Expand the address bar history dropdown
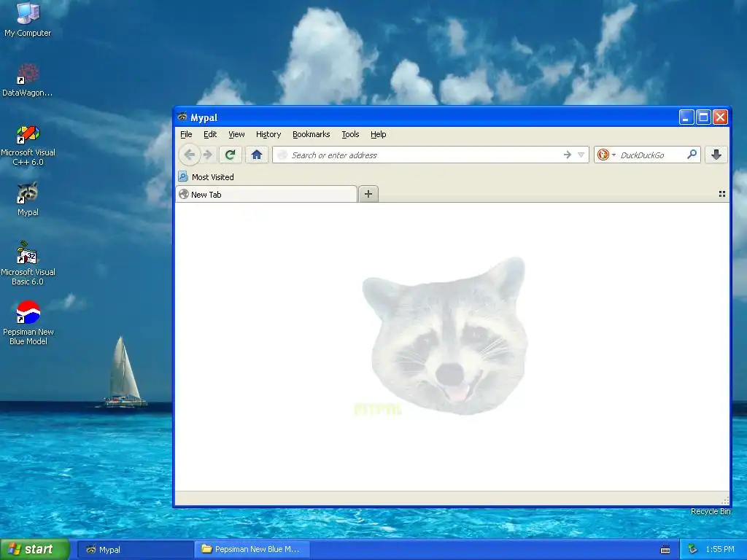Image resolution: width=747 pixels, height=560 pixels. (581, 155)
